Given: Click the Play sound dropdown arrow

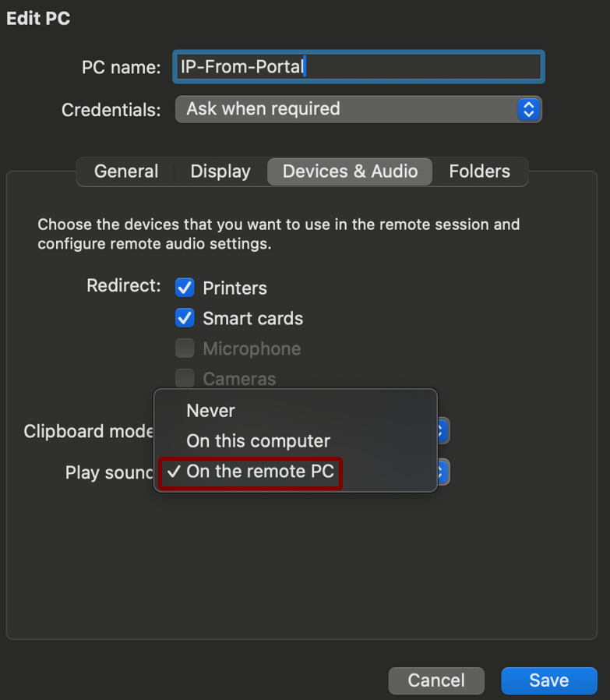Looking at the screenshot, I should click(x=443, y=472).
